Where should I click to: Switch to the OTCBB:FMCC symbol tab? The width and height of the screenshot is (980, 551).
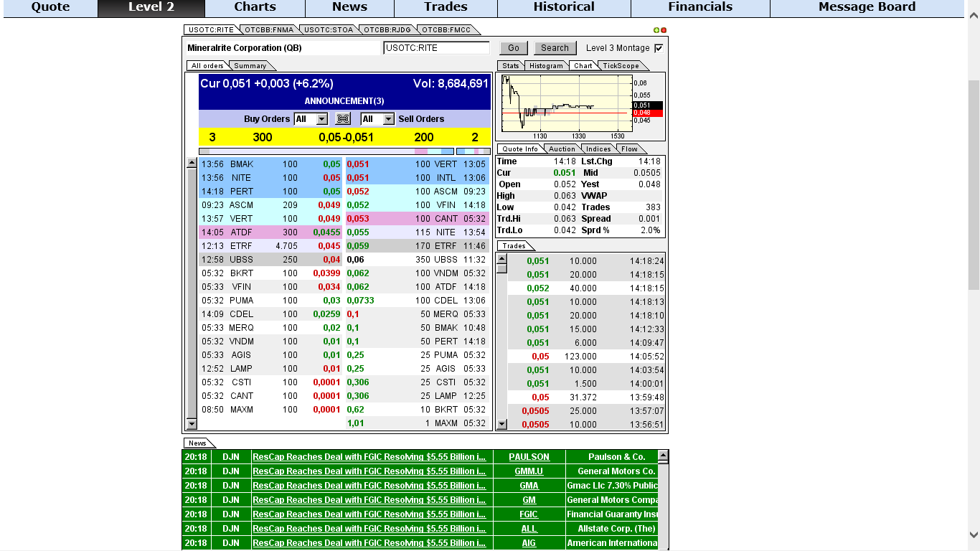pos(446,29)
